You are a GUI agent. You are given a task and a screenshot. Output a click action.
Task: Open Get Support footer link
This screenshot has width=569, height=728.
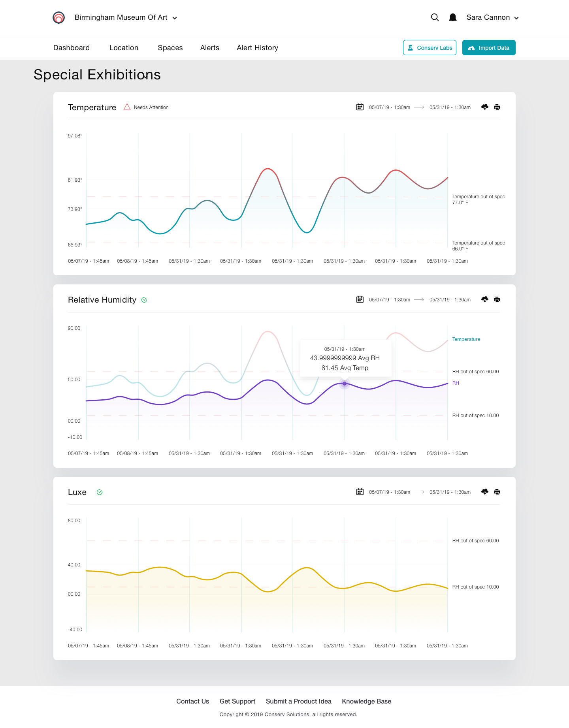[x=237, y=701]
